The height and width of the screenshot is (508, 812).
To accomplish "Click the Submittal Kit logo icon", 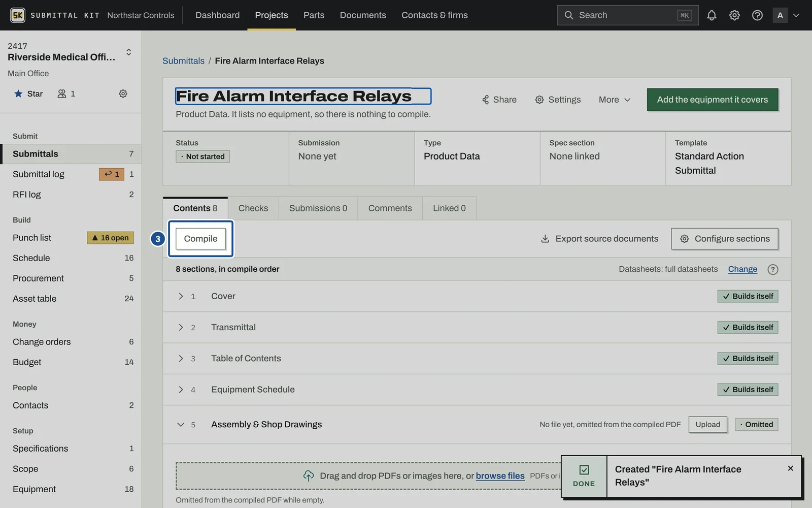I will [x=18, y=15].
